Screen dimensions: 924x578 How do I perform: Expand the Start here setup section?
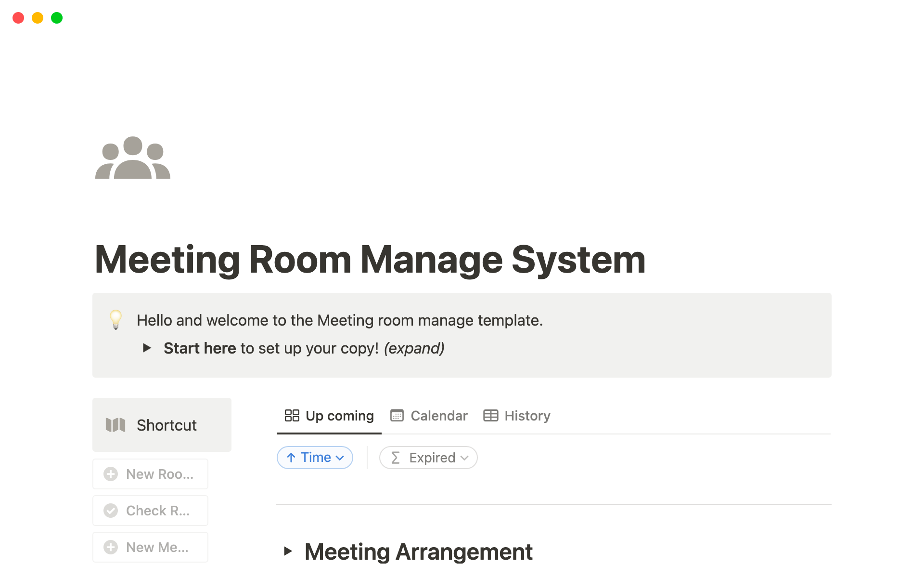[x=147, y=348]
